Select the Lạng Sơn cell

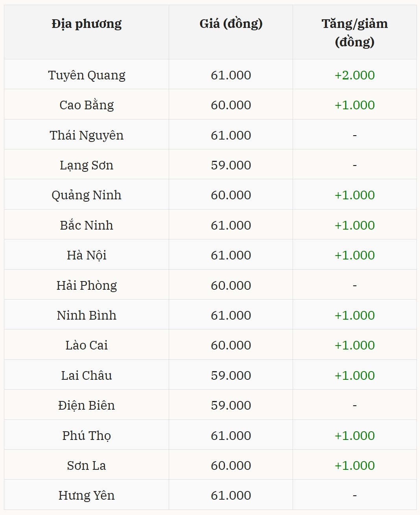pyautogui.click(x=87, y=165)
